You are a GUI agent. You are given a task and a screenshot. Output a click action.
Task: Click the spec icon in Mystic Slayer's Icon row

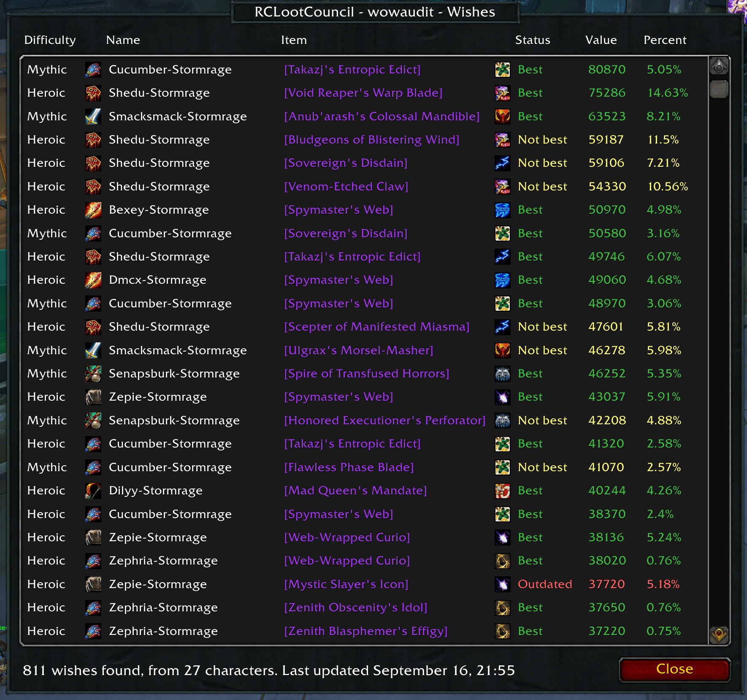[x=502, y=584]
